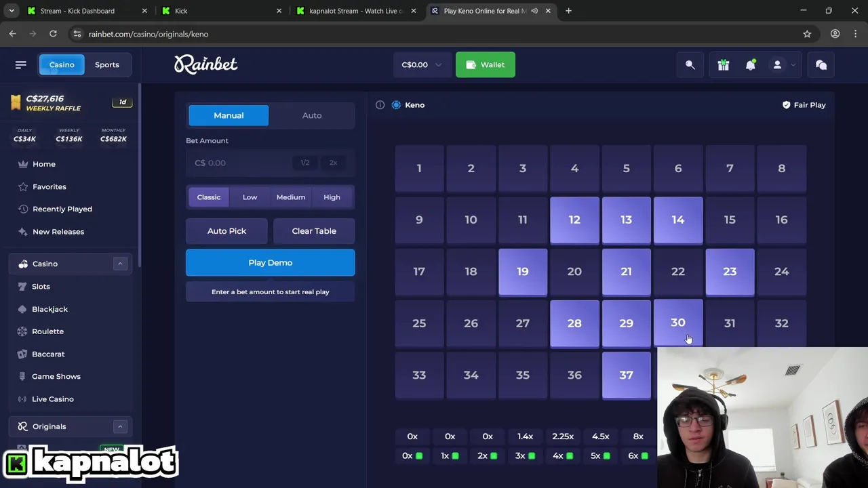The height and width of the screenshot is (488, 868).
Task: Click the Baccarat icon in sidebar
Action: [23, 354]
